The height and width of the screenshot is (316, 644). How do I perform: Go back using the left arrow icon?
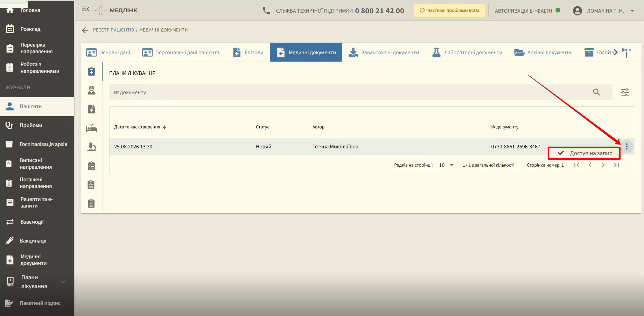click(85, 30)
